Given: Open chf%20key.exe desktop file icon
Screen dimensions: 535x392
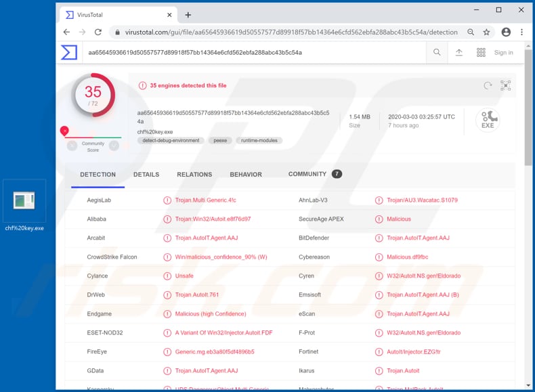Looking at the screenshot, I should (24, 201).
